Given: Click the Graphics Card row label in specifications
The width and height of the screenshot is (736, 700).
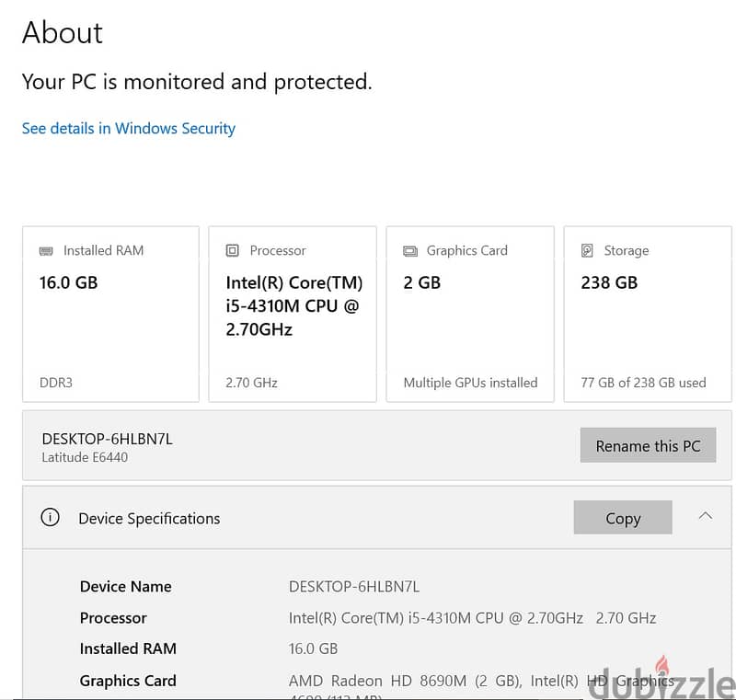Looking at the screenshot, I should 128,681.
